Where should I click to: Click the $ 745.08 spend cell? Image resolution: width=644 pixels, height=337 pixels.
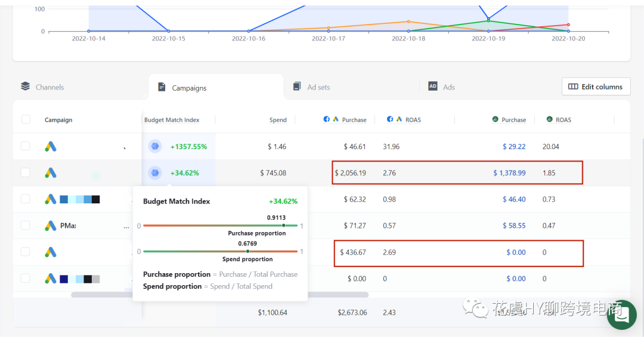[273, 172]
